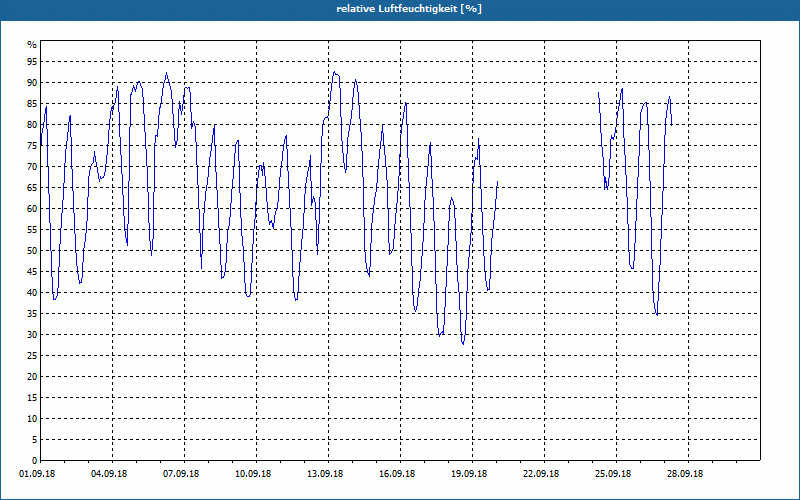Select the 01.09.18 date label

point(37,474)
